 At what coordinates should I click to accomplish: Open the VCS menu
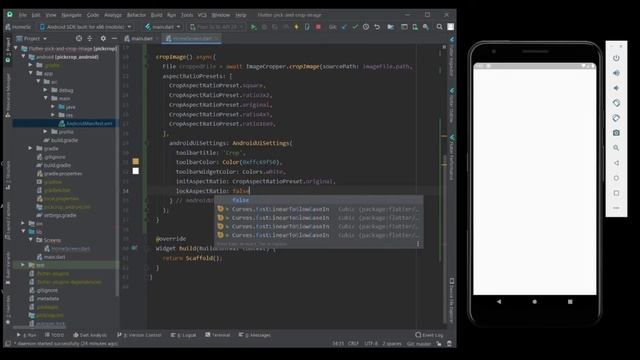pyautogui.click(x=202, y=15)
